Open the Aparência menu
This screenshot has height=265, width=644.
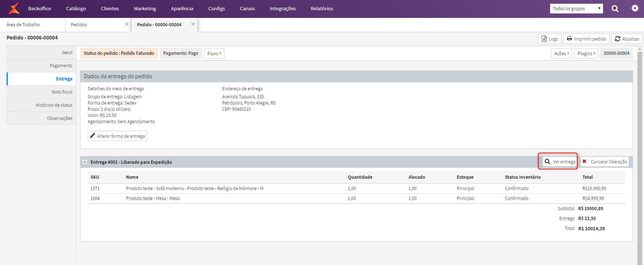182,8
